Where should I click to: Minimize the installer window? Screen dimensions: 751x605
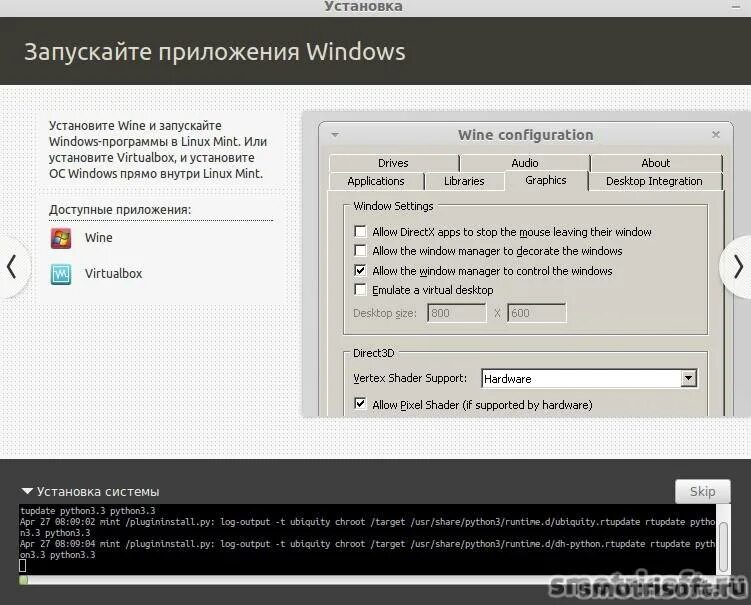click(x=735, y=7)
